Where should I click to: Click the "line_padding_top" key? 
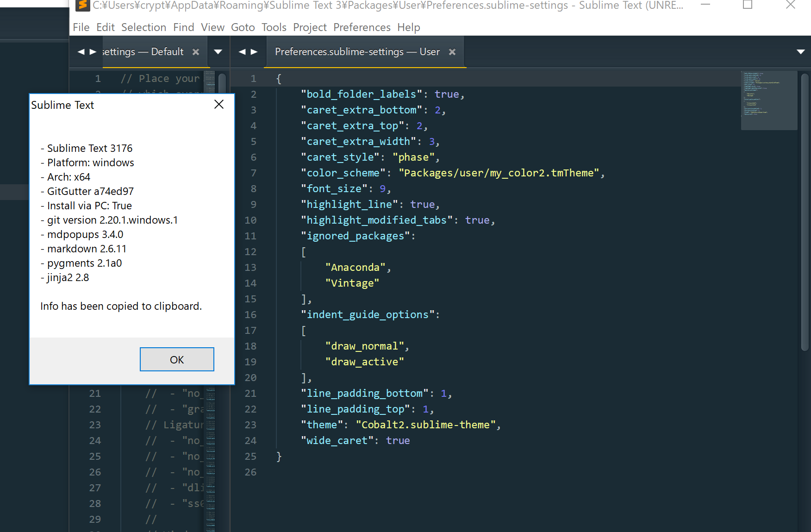[356, 409]
